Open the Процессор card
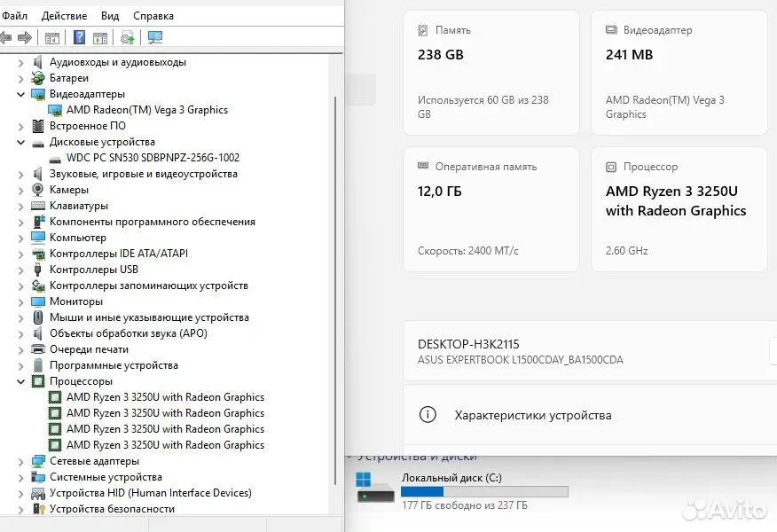777x532 pixels. tap(679, 209)
